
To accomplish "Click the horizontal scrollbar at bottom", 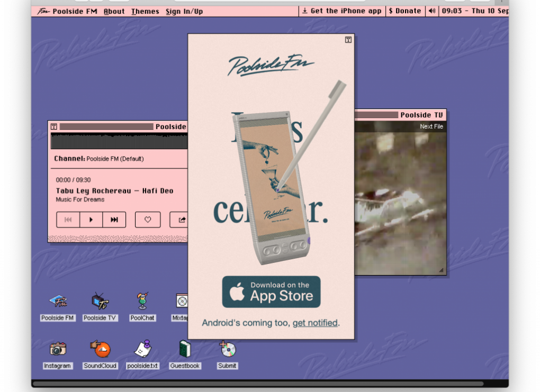I will (x=258, y=384).
